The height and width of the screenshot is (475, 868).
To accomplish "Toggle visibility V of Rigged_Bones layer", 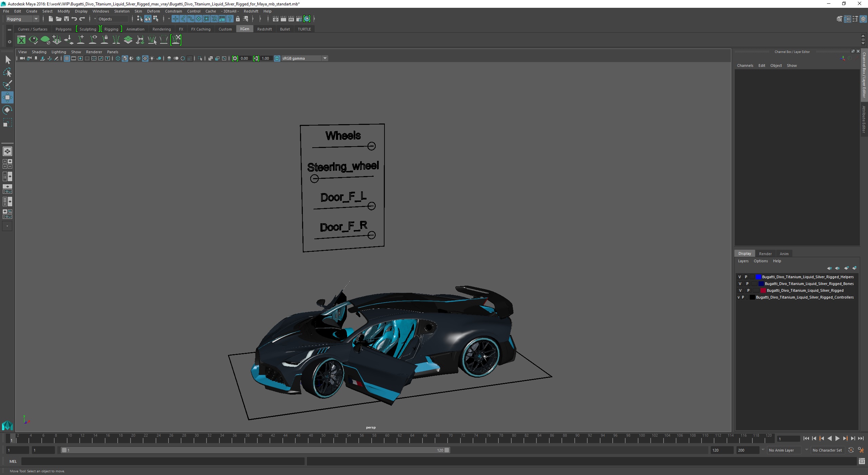I will pyautogui.click(x=740, y=284).
